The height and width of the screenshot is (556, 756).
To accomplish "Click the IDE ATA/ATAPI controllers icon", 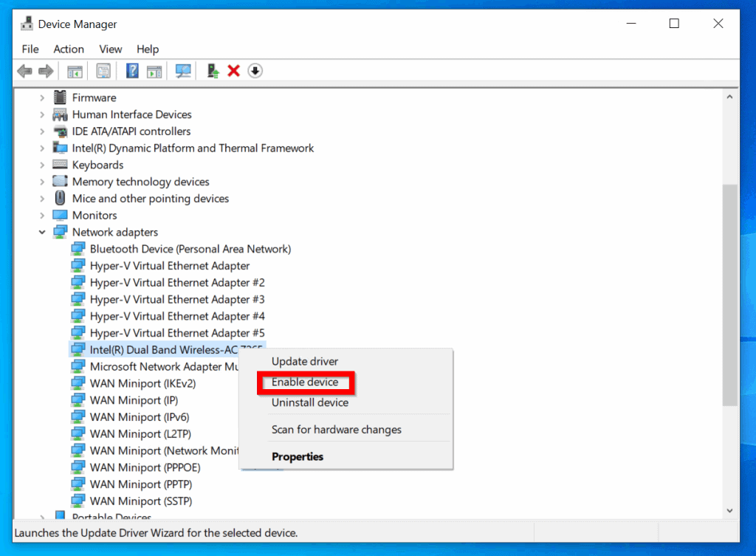I will pyautogui.click(x=61, y=131).
